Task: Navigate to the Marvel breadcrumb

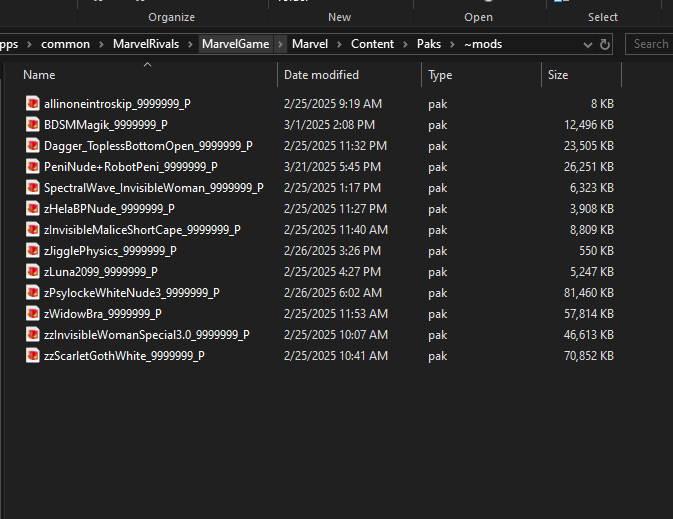Action: coord(310,44)
